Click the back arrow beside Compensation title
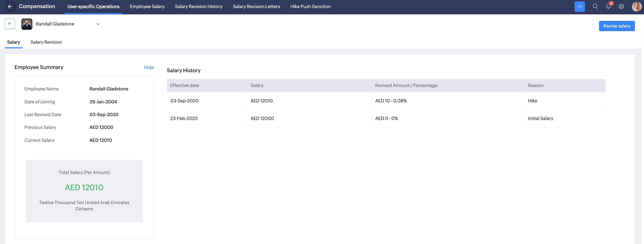Image resolution: width=644 pixels, height=244 pixels. click(10, 6)
